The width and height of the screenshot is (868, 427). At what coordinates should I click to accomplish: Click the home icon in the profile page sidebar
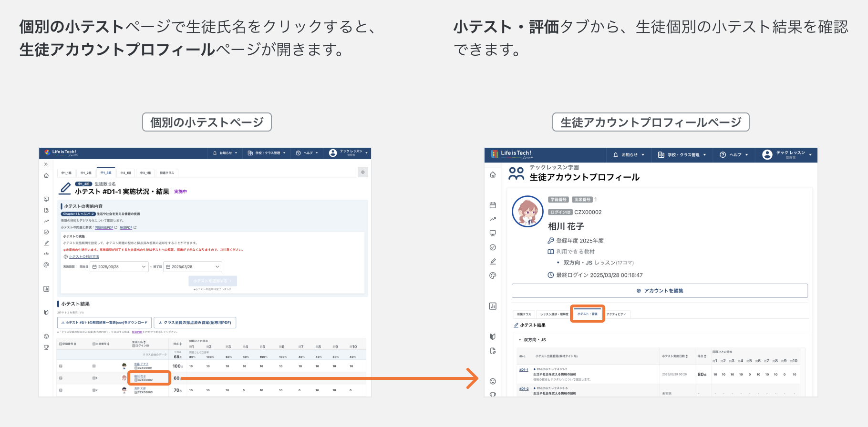pyautogui.click(x=493, y=175)
